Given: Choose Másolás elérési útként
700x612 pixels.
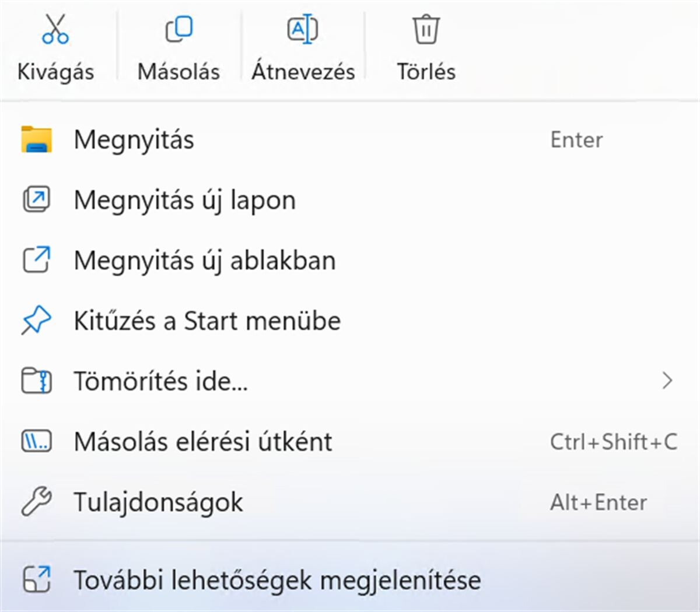Looking at the screenshot, I should (203, 442).
